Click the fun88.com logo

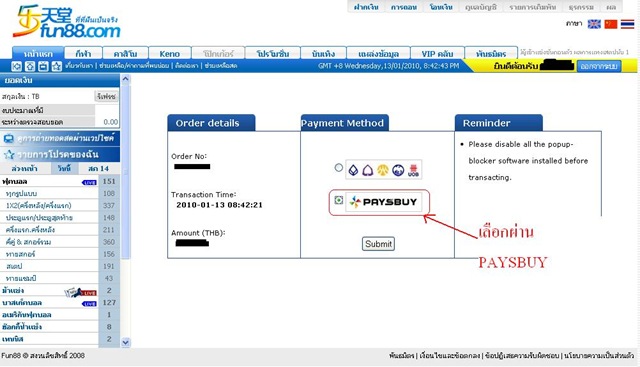[x=67, y=22]
